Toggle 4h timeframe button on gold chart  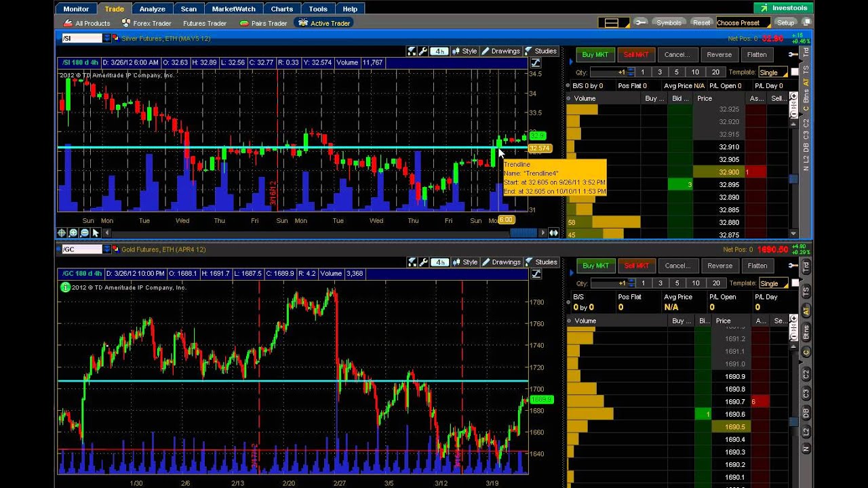pos(440,262)
